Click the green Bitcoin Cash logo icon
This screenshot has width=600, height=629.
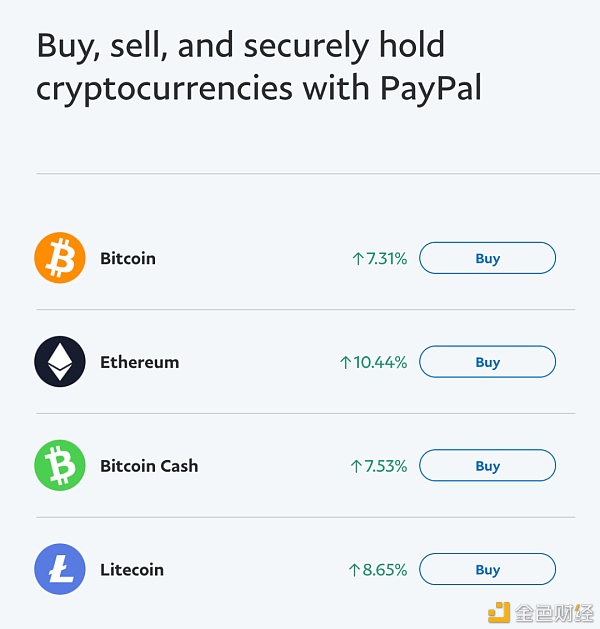(60, 466)
